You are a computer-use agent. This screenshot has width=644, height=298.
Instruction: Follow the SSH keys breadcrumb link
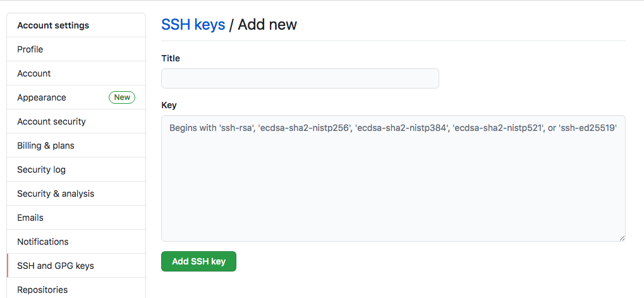[193, 25]
